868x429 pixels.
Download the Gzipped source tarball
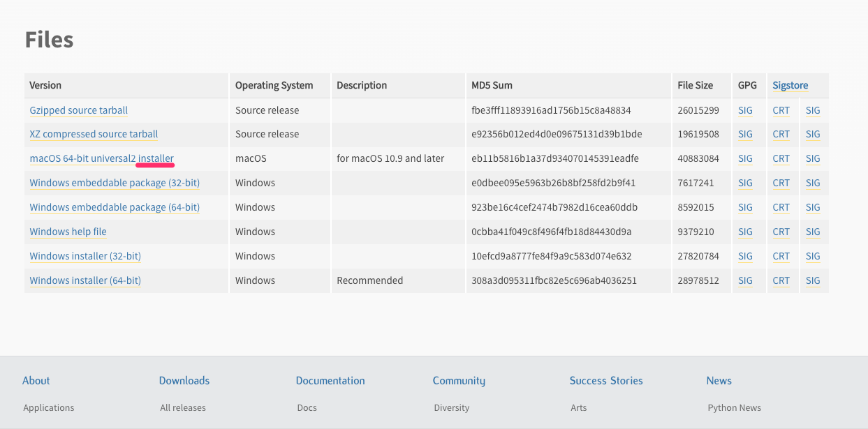pos(79,110)
